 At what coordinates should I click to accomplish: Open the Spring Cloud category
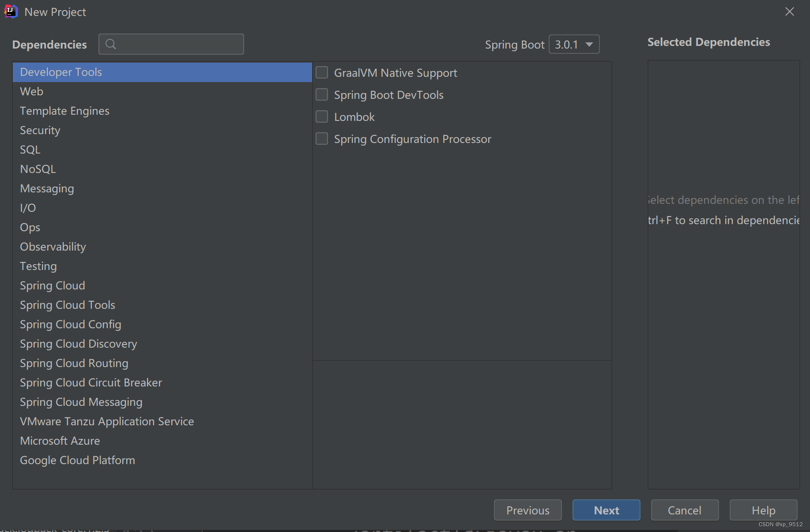(162, 285)
